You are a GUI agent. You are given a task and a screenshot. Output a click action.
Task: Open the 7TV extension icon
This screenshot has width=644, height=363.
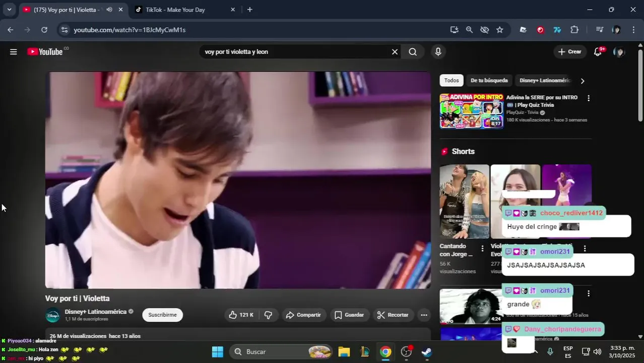tap(557, 30)
